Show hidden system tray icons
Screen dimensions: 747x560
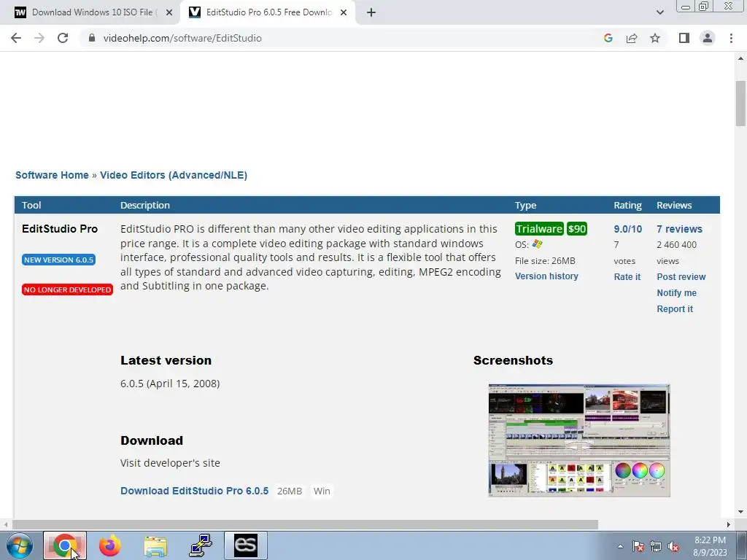coord(620,546)
